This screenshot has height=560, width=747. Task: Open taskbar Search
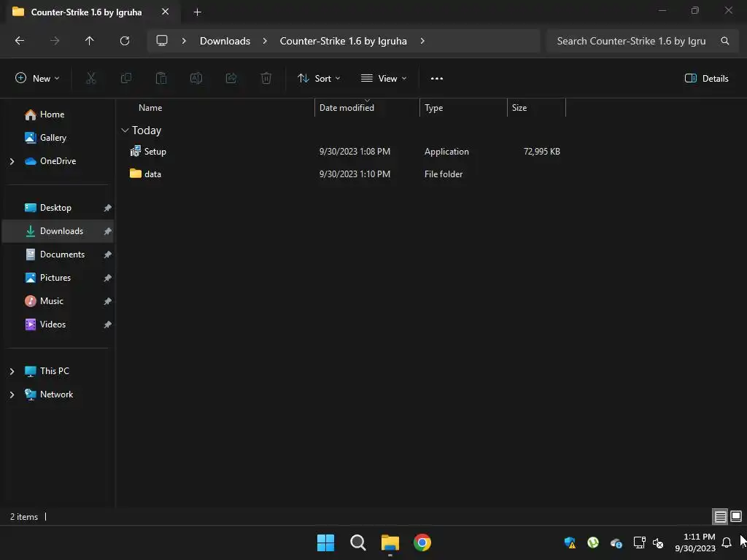(x=357, y=542)
